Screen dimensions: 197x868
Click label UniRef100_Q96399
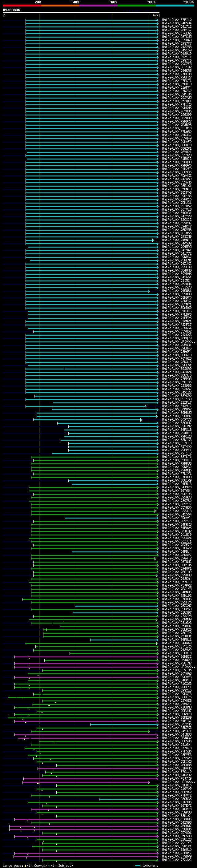[x=176, y=115]
